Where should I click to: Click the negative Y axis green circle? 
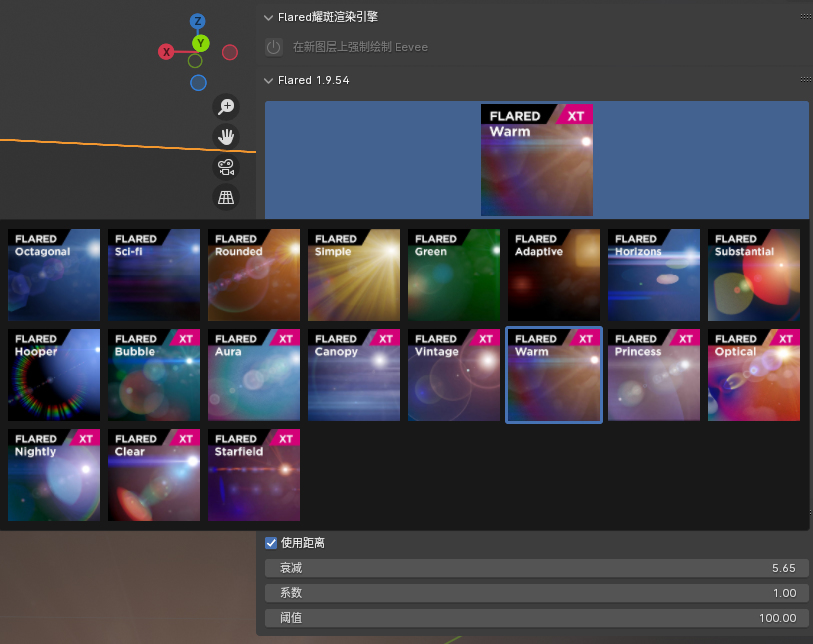[195, 61]
